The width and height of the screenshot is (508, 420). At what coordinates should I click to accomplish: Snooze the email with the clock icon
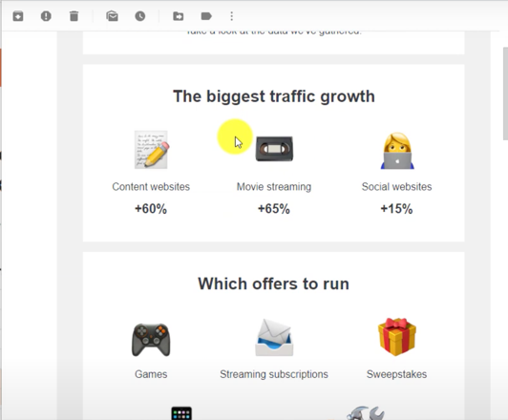click(140, 16)
